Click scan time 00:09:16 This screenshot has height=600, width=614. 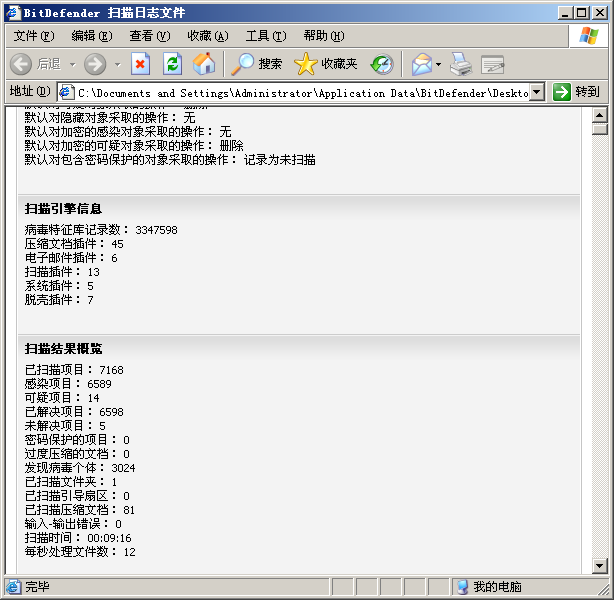pos(109,538)
